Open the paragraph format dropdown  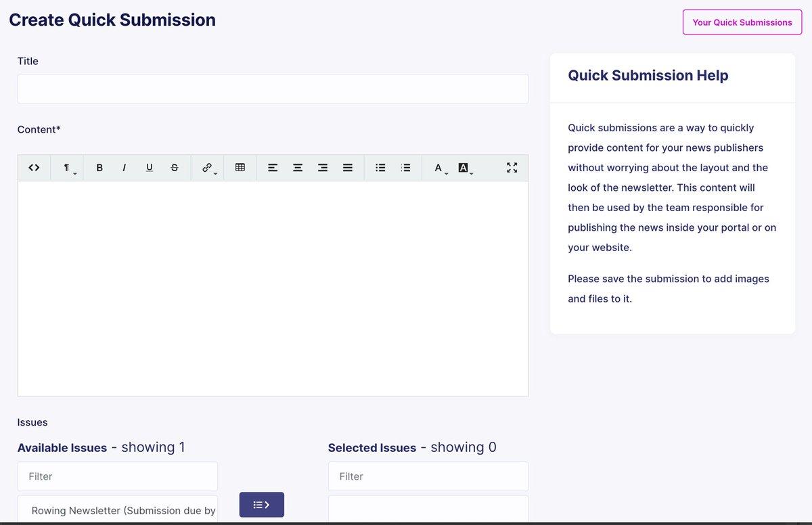(x=67, y=168)
